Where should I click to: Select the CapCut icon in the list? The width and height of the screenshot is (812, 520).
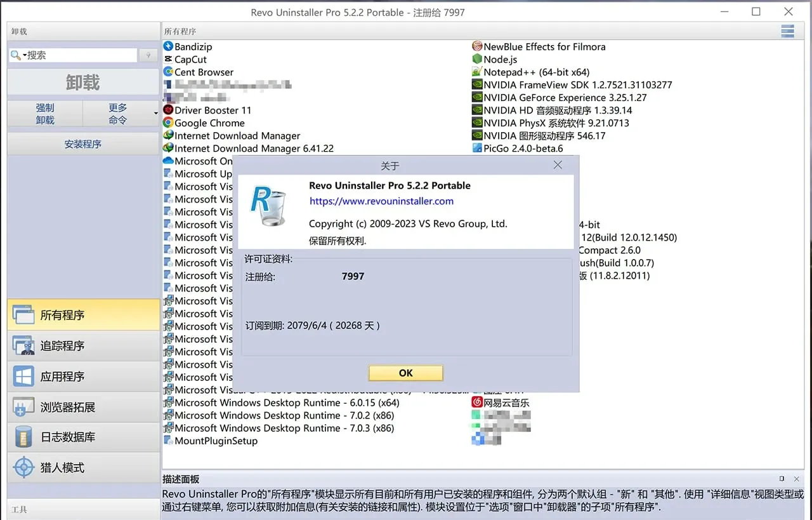click(x=168, y=59)
